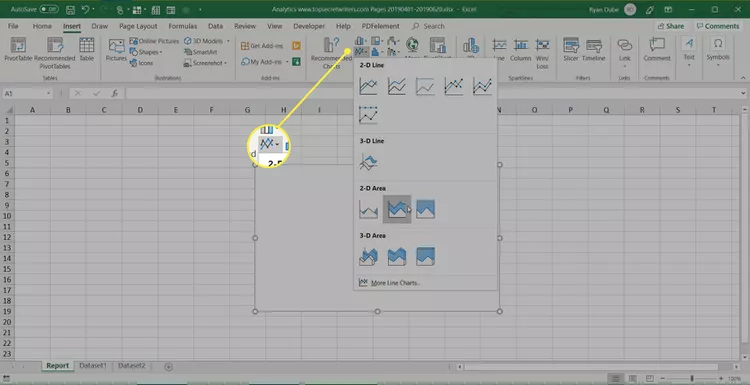Open Recommended PivotTables
The height and width of the screenshot is (385, 750).
pyautogui.click(x=55, y=54)
